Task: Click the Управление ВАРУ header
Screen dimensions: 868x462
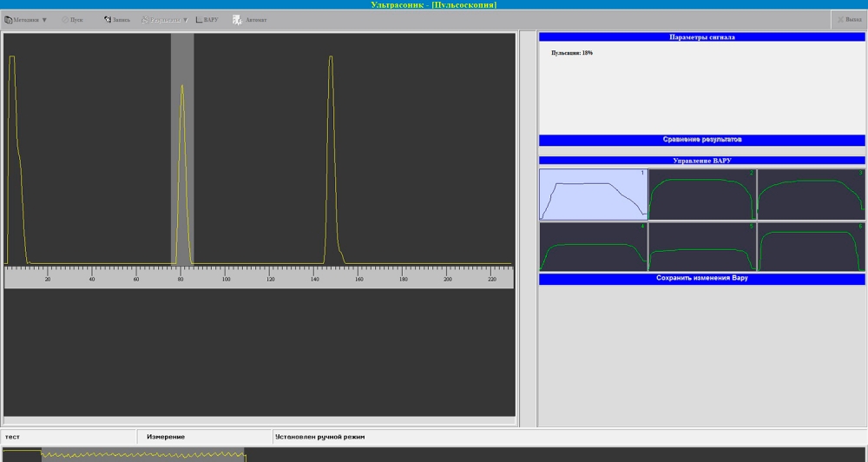Action: [701, 161]
